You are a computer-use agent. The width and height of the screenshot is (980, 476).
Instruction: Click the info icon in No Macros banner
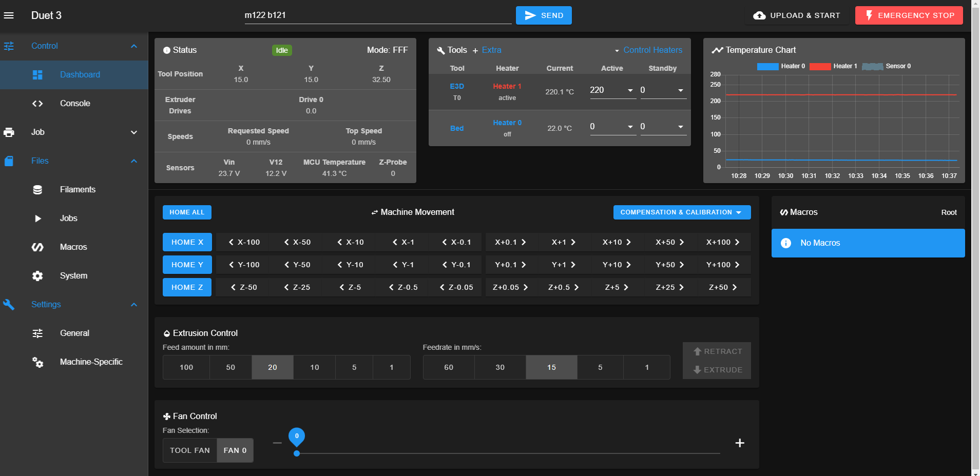(x=786, y=243)
